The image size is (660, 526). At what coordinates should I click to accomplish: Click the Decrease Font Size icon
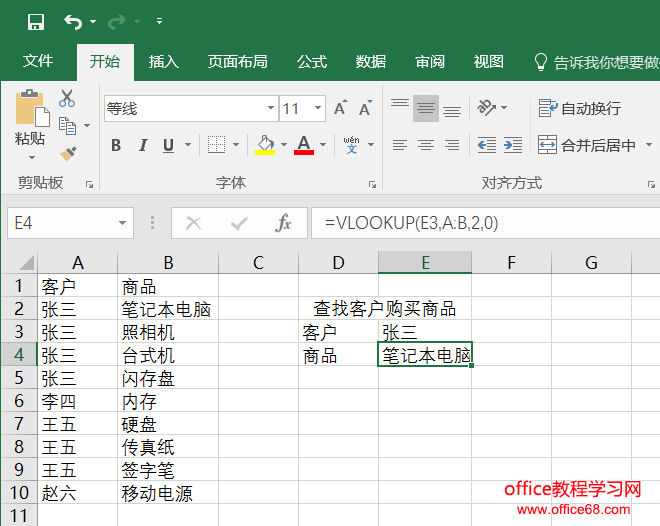366,108
